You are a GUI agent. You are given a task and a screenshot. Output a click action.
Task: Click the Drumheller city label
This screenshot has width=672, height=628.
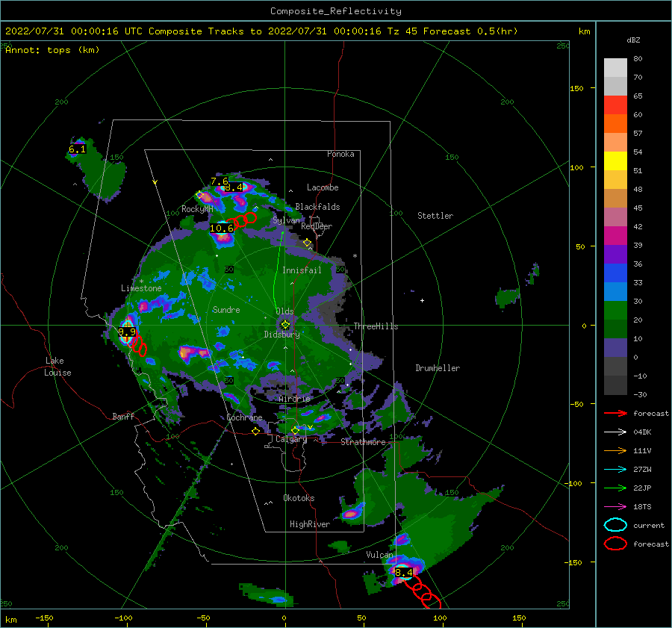(438, 368)
